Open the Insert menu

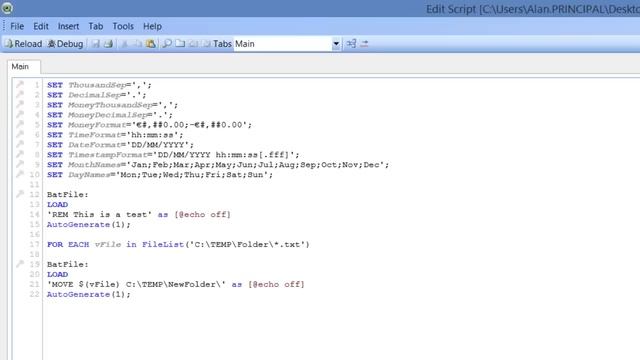68,26
